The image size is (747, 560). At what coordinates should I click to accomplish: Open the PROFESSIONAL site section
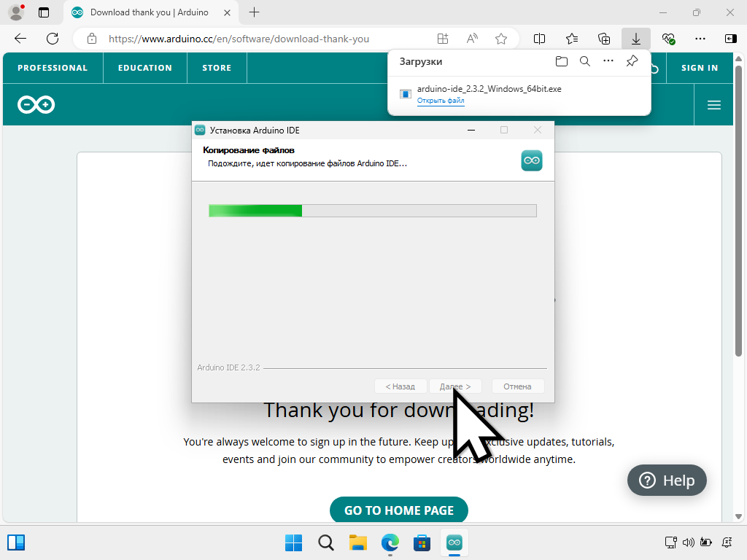click(53, 68)
